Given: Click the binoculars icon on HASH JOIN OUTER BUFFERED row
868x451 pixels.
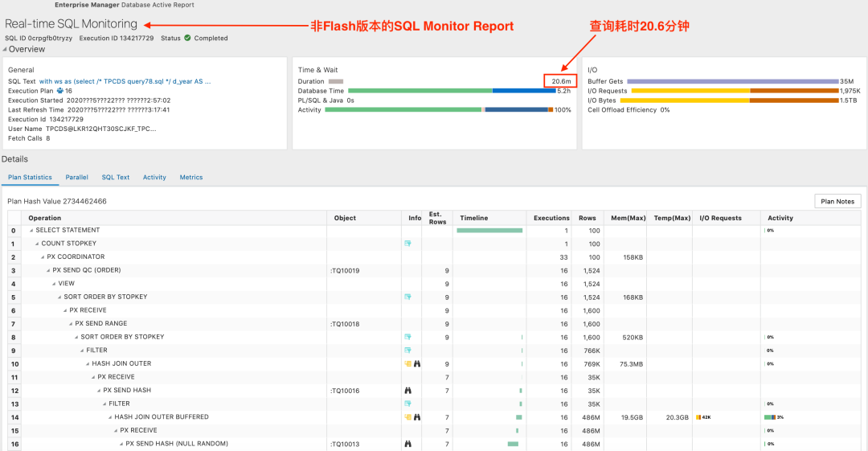Looking at the screenshot, I should [417, 417].
